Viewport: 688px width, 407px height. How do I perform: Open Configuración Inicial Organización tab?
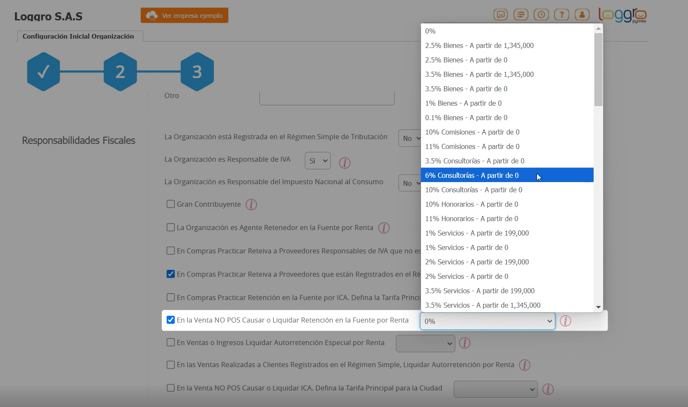pos(79,36)
